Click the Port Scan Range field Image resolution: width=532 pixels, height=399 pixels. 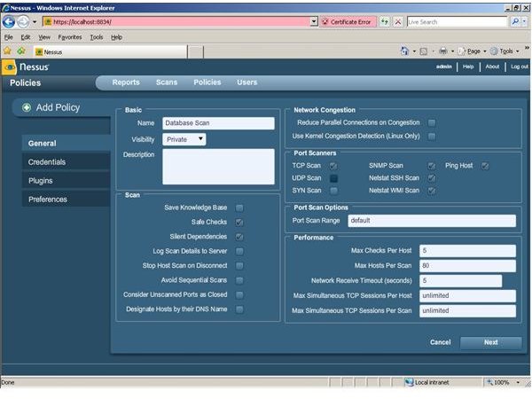[x=432, y=221]
